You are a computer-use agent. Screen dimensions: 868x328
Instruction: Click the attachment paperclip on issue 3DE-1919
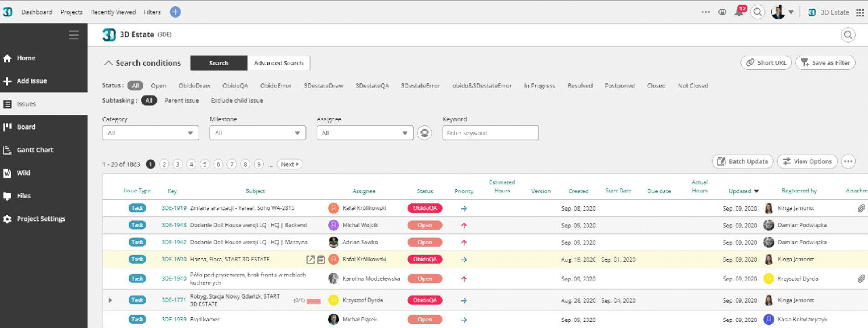click(861, 209)
